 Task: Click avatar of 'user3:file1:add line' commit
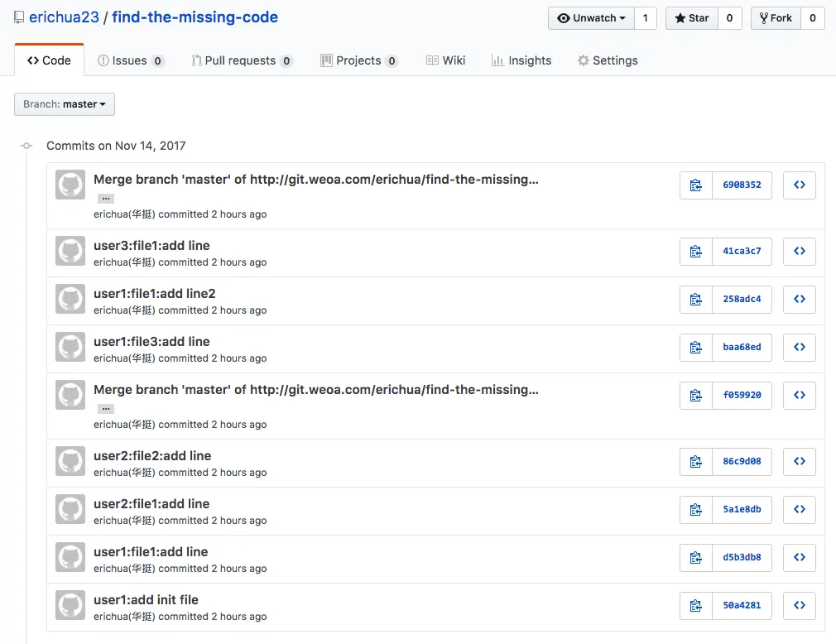tap(70, 251)
